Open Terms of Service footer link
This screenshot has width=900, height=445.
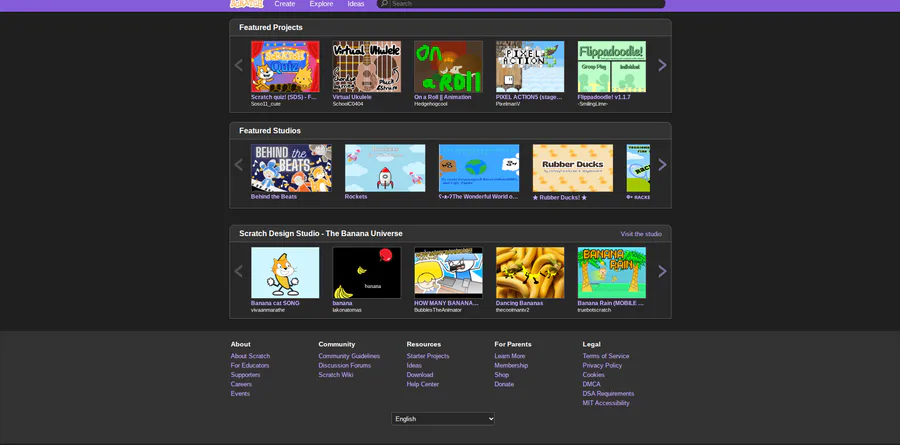[606, 356]
